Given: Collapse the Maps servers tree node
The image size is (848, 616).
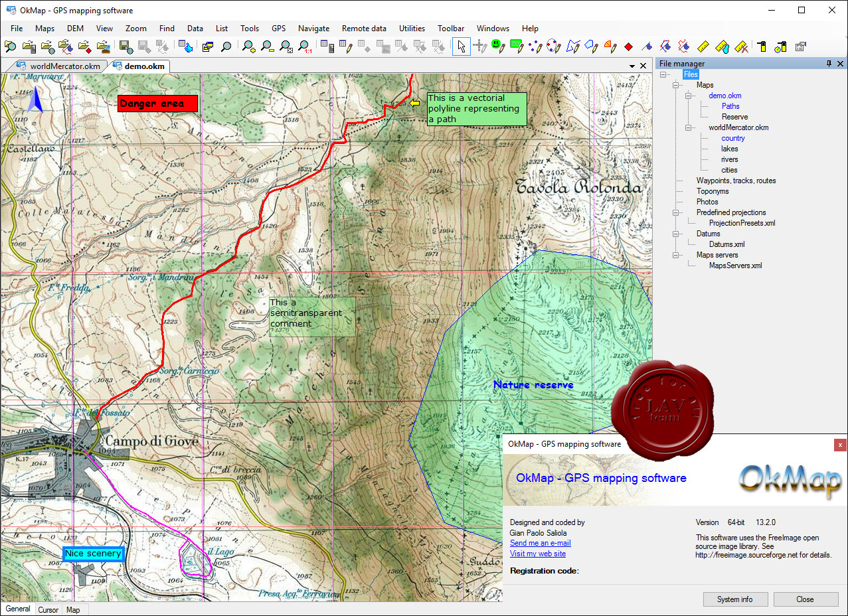Looking at the screenshot, I should pos(676,255).
